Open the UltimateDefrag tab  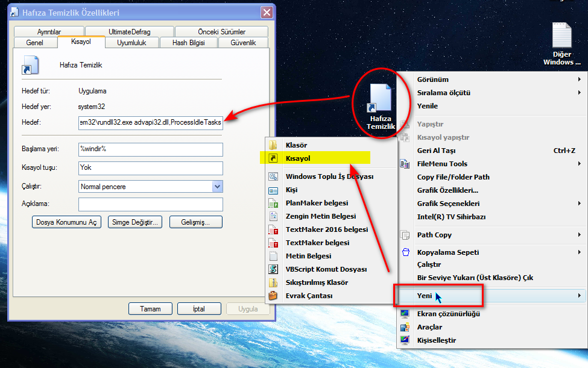click(x=130, y=32)
